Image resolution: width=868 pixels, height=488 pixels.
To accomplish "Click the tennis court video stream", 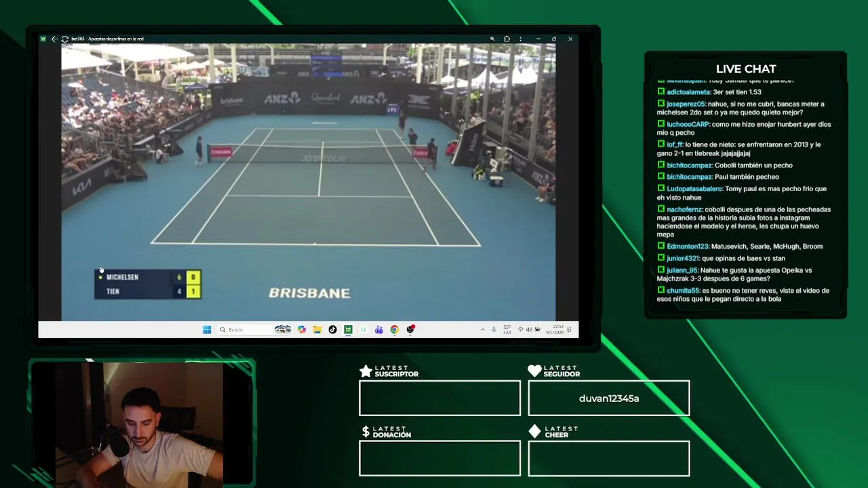I will click(x=309, y=182).
